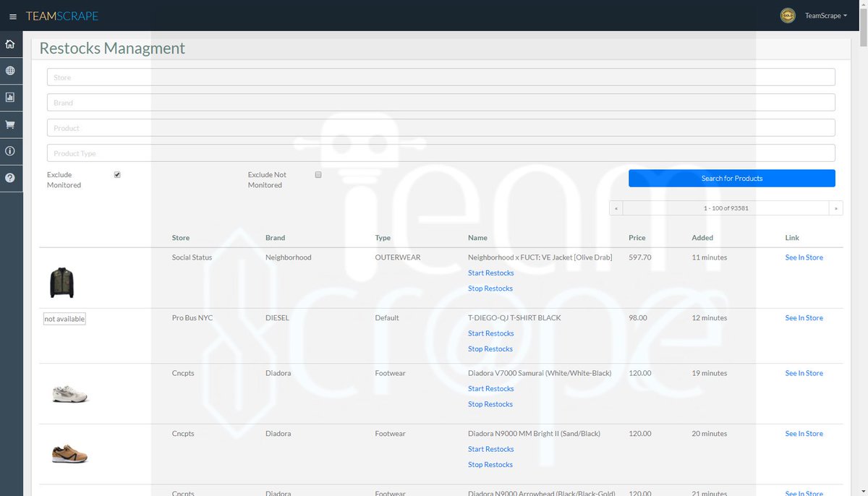Focus the Brand filter field

click(441, 103)
